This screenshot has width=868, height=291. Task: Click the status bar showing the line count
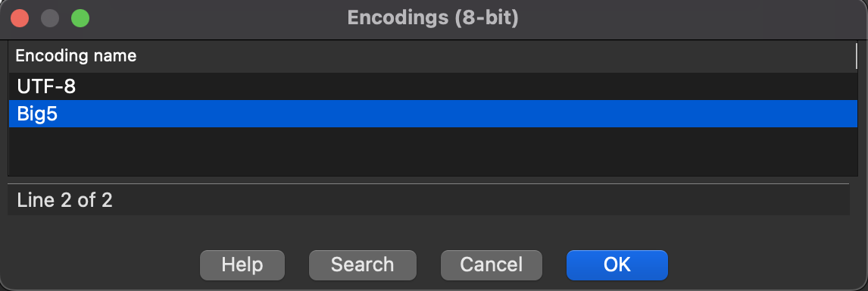429,200
